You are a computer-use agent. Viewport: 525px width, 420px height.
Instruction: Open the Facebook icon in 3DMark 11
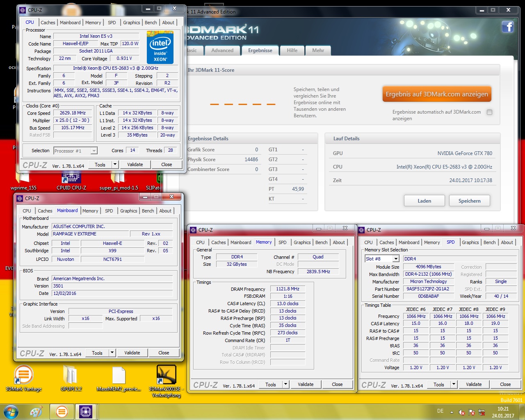tap(508, 27)
